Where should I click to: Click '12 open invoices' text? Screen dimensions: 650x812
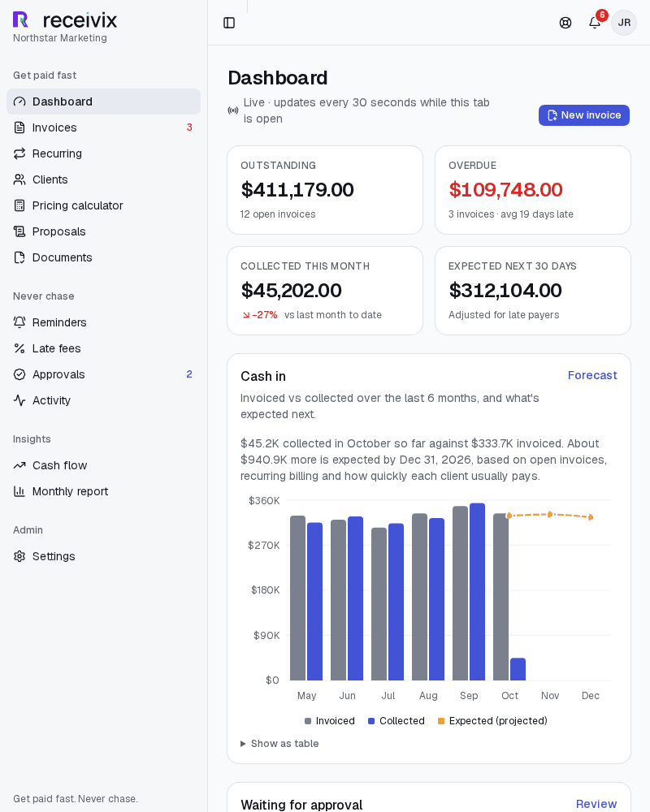tap(278, 214)
